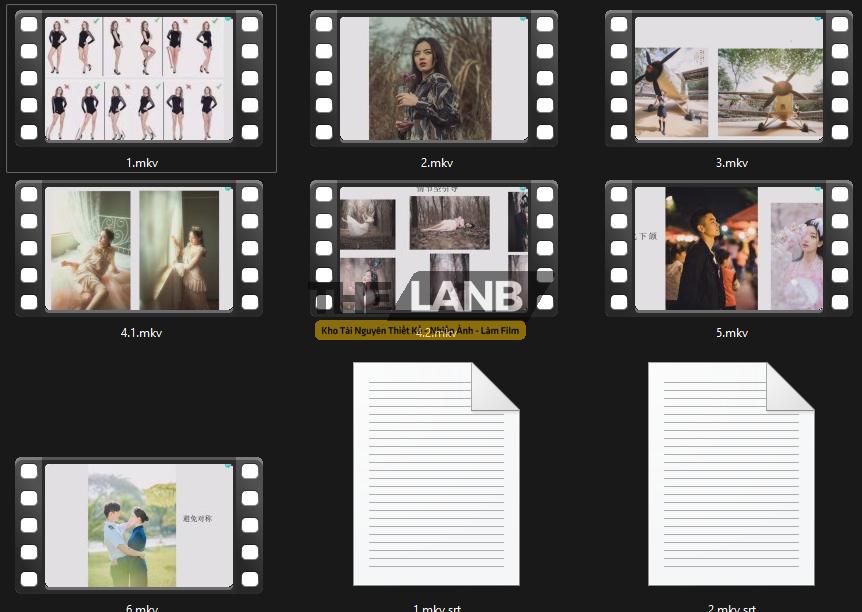Select the 3.mkv airplane video thumbnail
Screen dimensions: 862x612
point(729,78)
